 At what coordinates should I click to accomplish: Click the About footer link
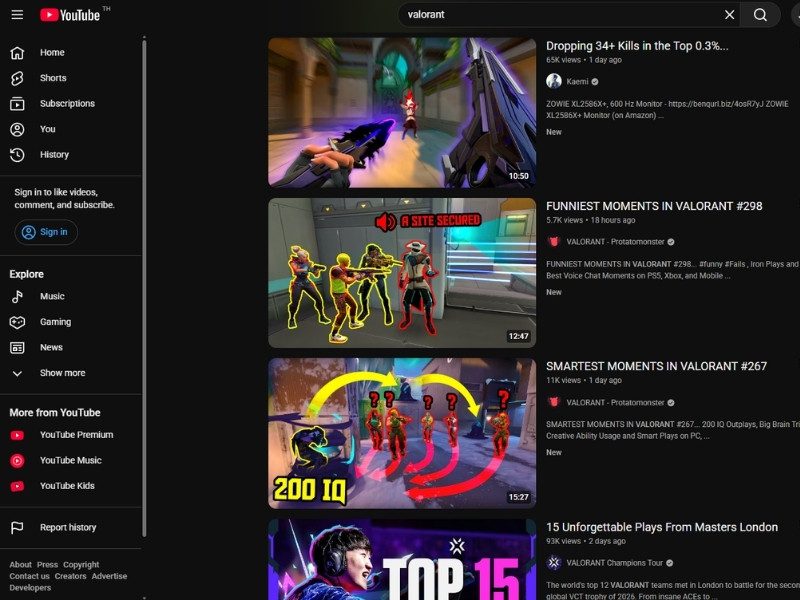pyautogui.click(x=20, y=564)
